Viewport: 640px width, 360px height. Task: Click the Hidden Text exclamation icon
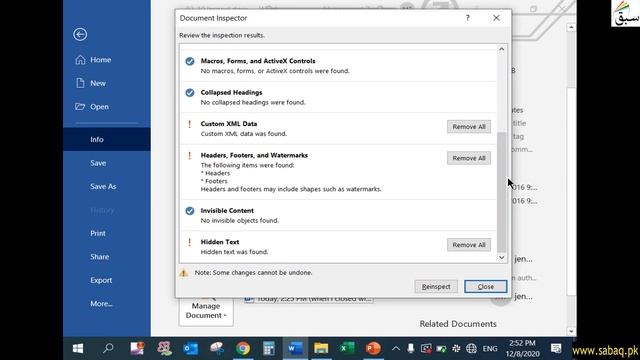tap(189, 242)
